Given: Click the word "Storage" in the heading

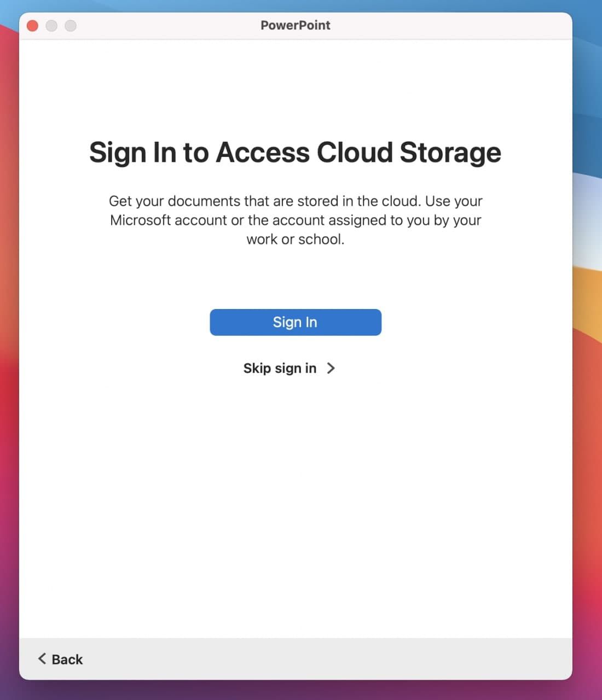Looking at the screenshot, I should point(450,152).
